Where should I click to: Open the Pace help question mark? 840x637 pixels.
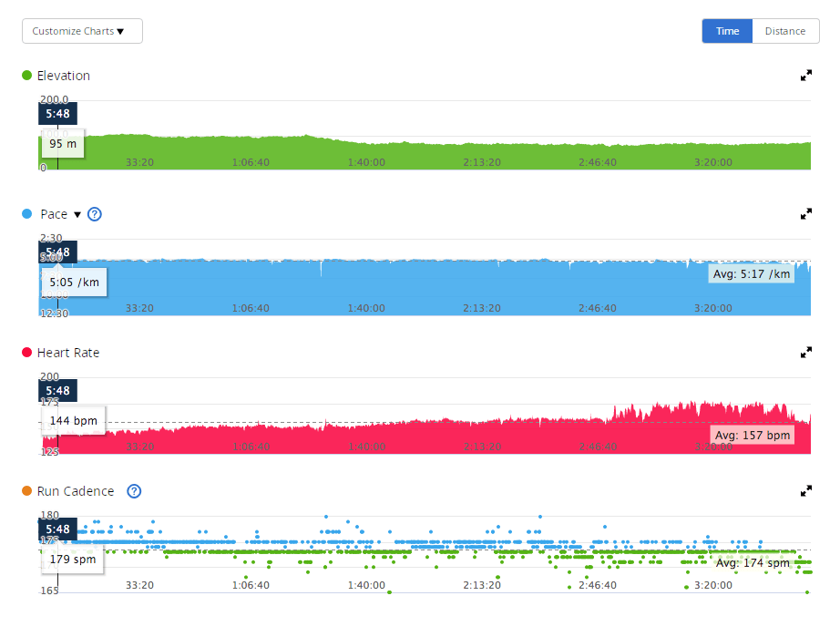tap(95, 214)
